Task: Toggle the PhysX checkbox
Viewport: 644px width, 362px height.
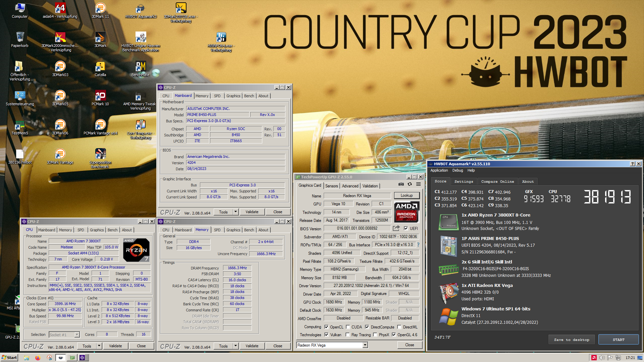Action: pos(375,335)
